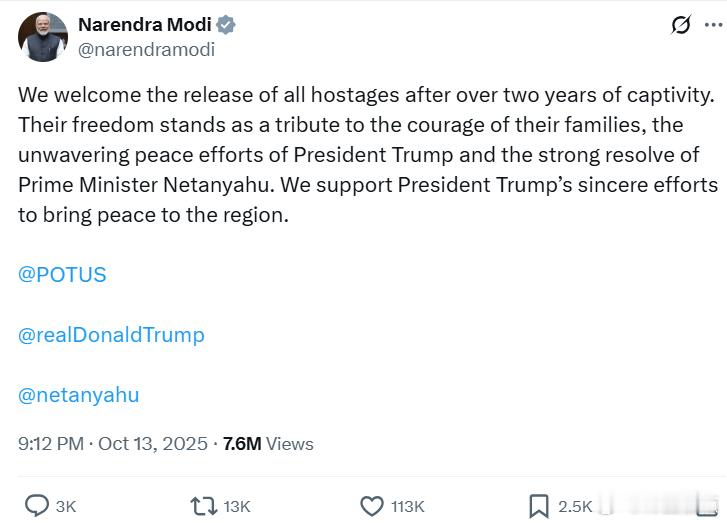The width and height of the screenshot is (727, 523).
Task: Follow the @netanyahu mention link
Action: click(x=79, y=395)
